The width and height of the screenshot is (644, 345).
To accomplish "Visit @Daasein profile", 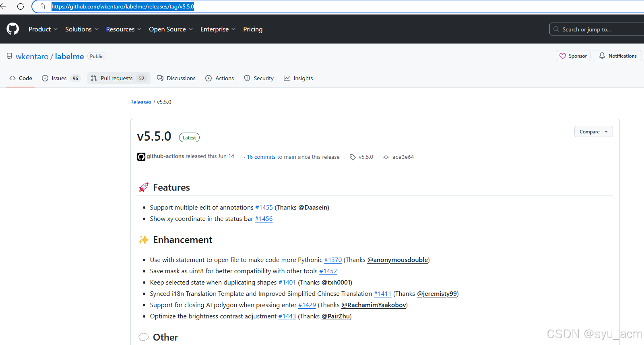I will tap(313, 207).
